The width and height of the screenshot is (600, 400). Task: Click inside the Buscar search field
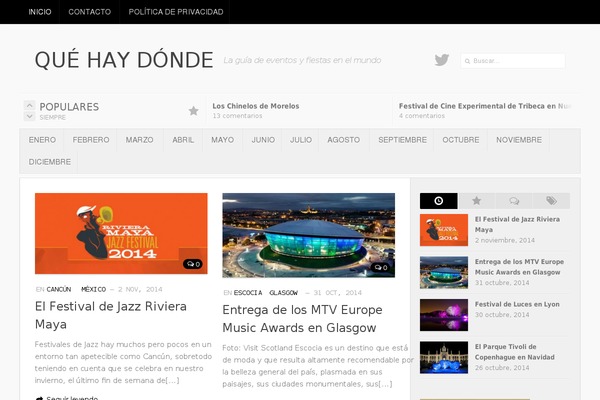point(513,61)
